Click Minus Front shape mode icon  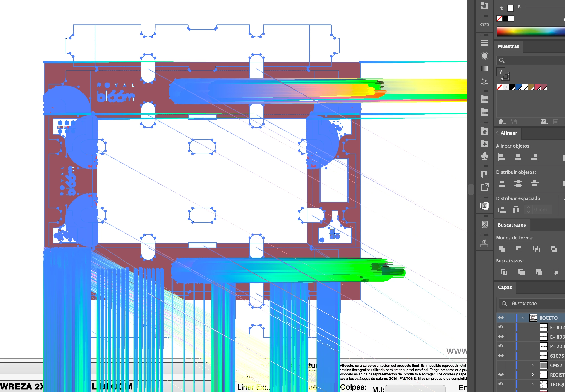click(x=519, y=249)
